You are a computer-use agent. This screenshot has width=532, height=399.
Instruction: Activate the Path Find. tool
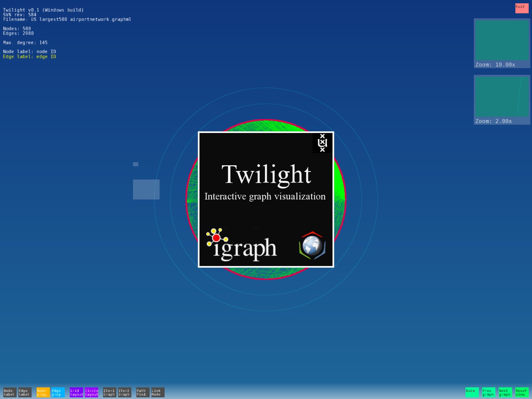[x=143, y=392]
